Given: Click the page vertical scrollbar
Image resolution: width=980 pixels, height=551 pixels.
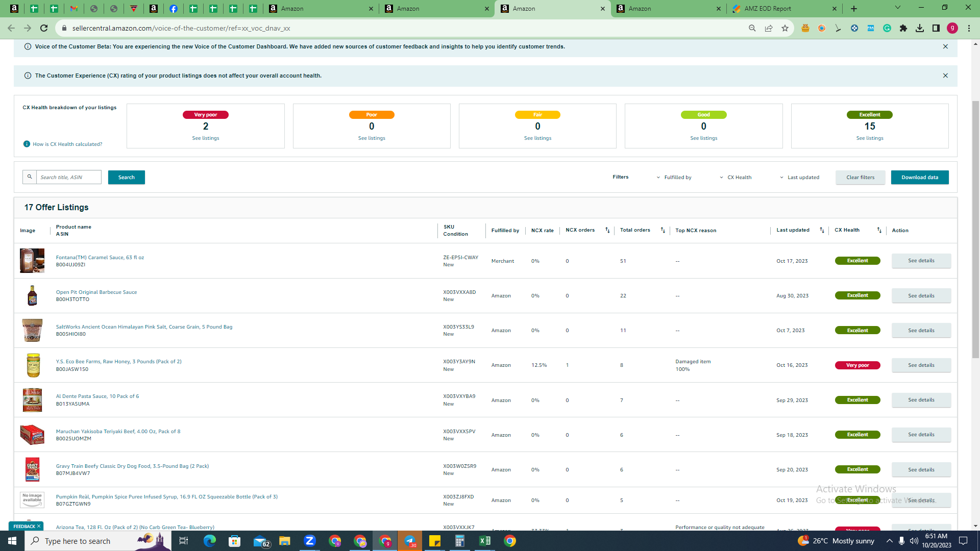Looking at the screenshot, I should [975, 230].
